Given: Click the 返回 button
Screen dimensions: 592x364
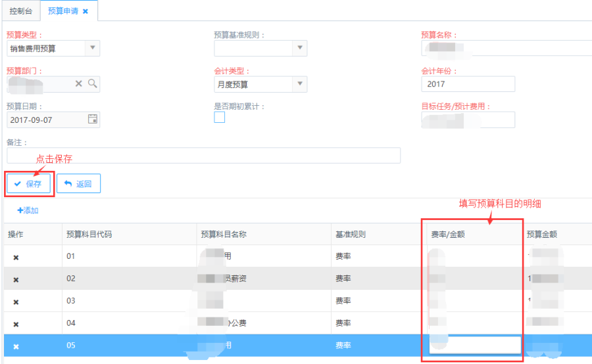Looking at the screenshot, I should coord(78,184).
